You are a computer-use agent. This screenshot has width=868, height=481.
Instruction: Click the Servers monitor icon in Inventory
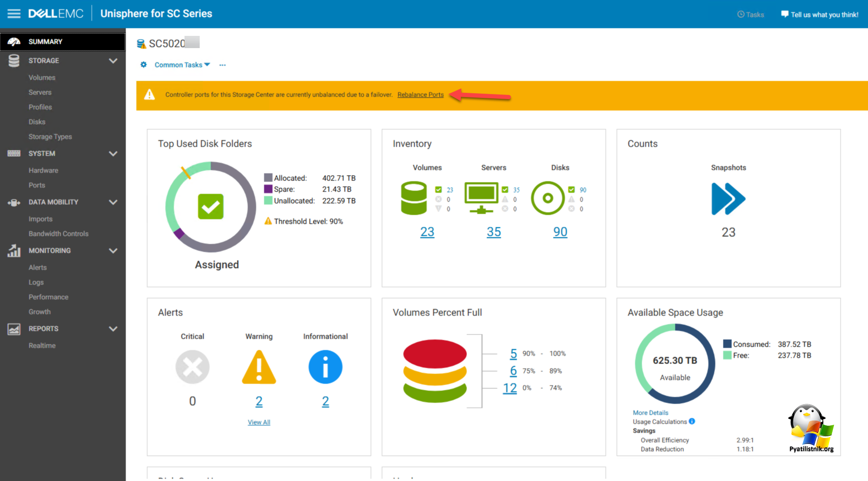click(x=481, y=198)
